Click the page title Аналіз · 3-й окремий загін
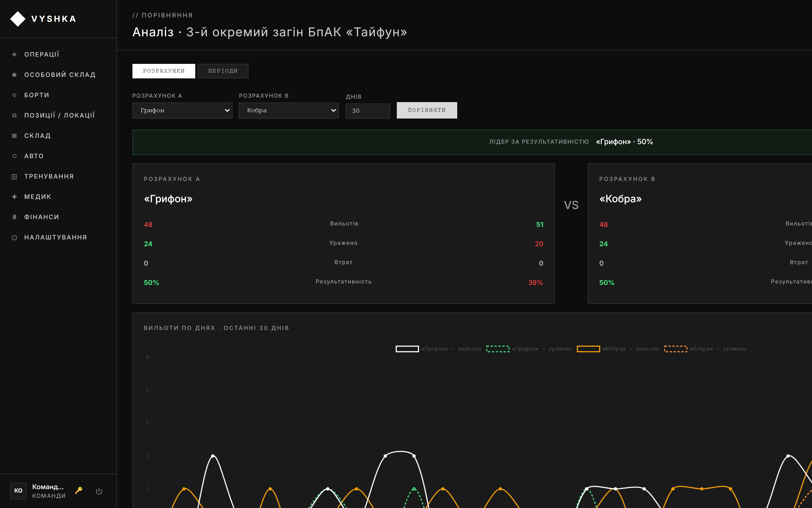The image size is (812, 508). click(x=270, y=32)
